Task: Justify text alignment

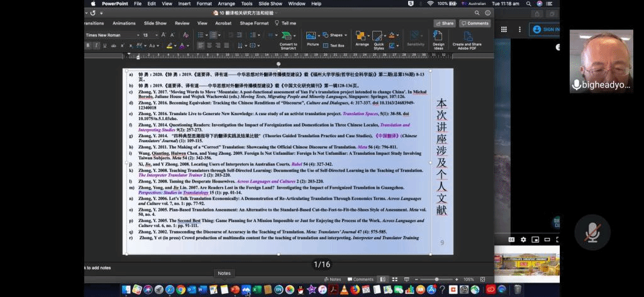Action: pyautogui.click(x=226, y=45)
